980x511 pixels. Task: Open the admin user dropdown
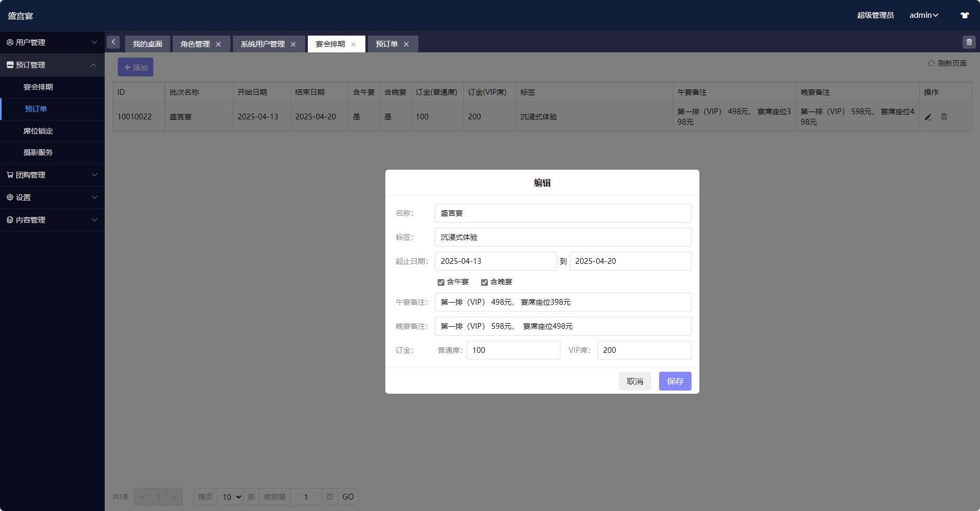[x=923, y=16]
